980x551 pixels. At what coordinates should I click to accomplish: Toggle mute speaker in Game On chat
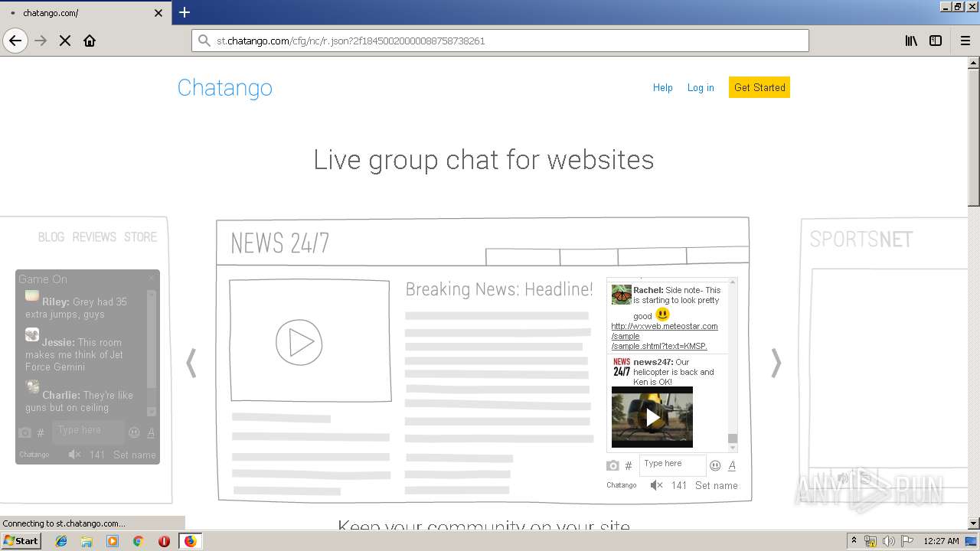click(x=74, y=455)
